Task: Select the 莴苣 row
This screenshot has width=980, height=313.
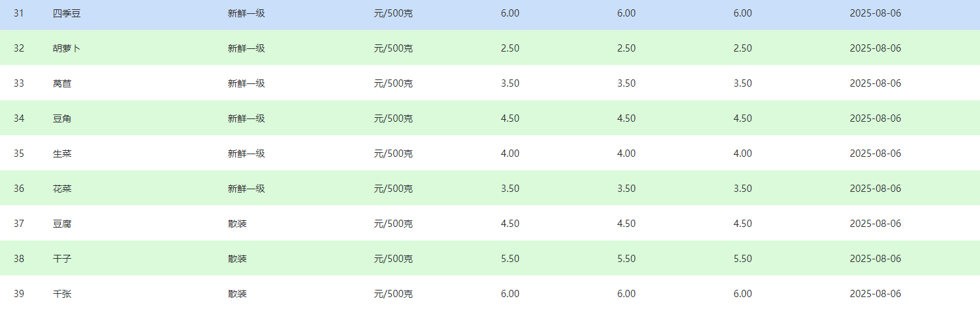Action: [x=490, y=83]
